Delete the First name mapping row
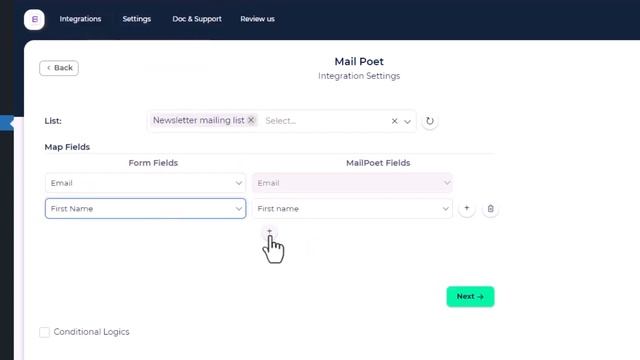This screenshot has height=360, width=640. coord(490,209)
